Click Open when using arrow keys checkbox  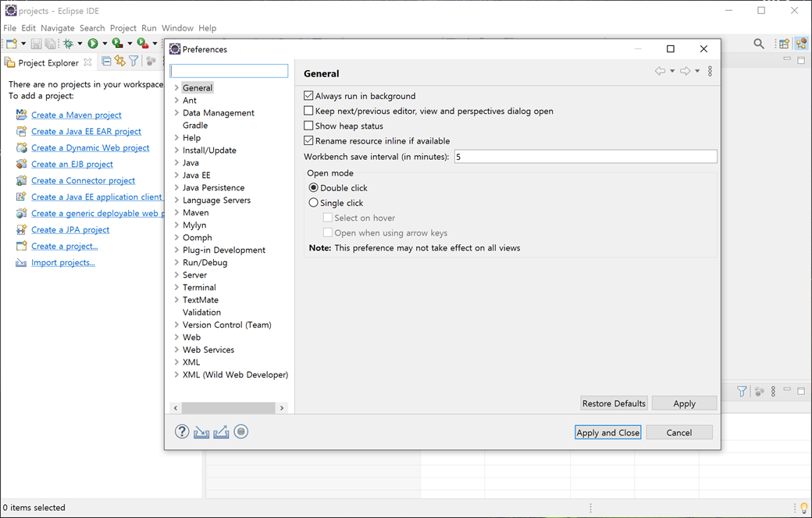click(328, 233)
